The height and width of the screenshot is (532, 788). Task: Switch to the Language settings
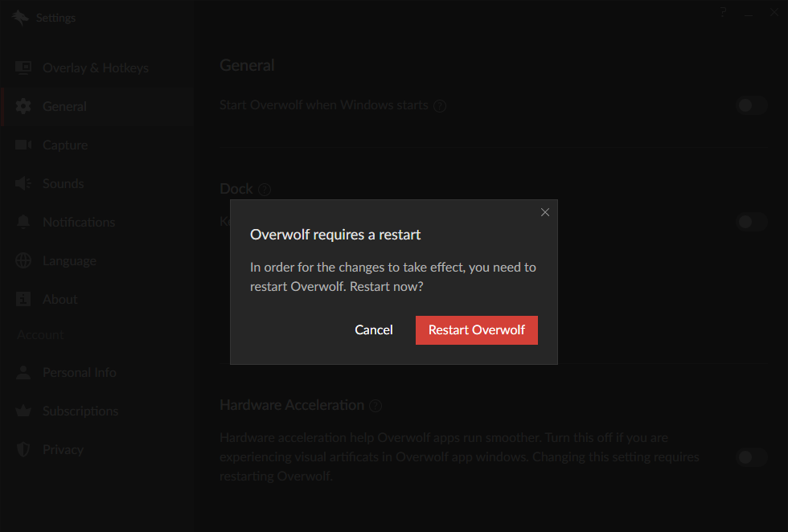pos(97,260)
